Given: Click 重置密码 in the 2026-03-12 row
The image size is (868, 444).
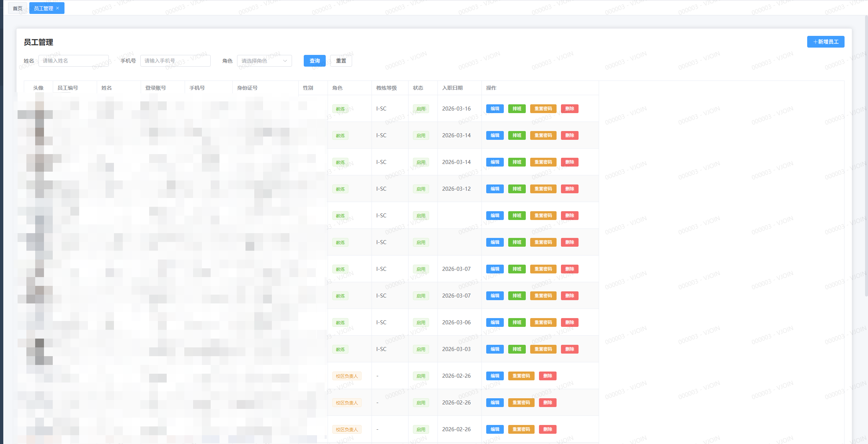Looking at the screenshot, I should coord(543,189).
